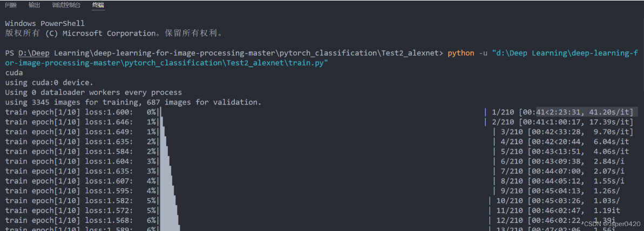Activate the 终端 tab

click(x=98, y=5)
